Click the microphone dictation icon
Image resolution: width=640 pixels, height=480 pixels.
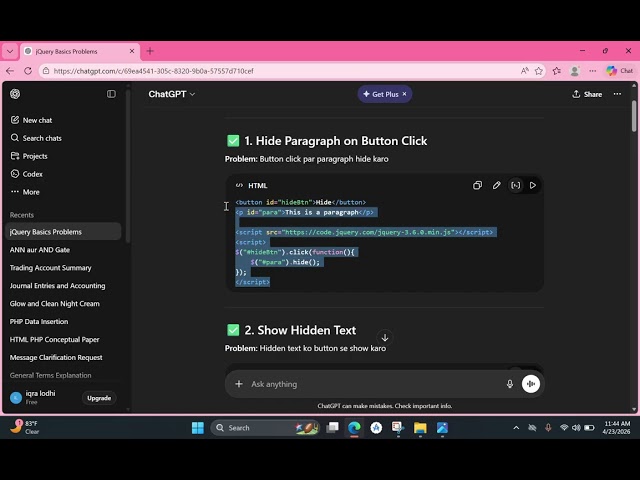(x=510, y=384)
